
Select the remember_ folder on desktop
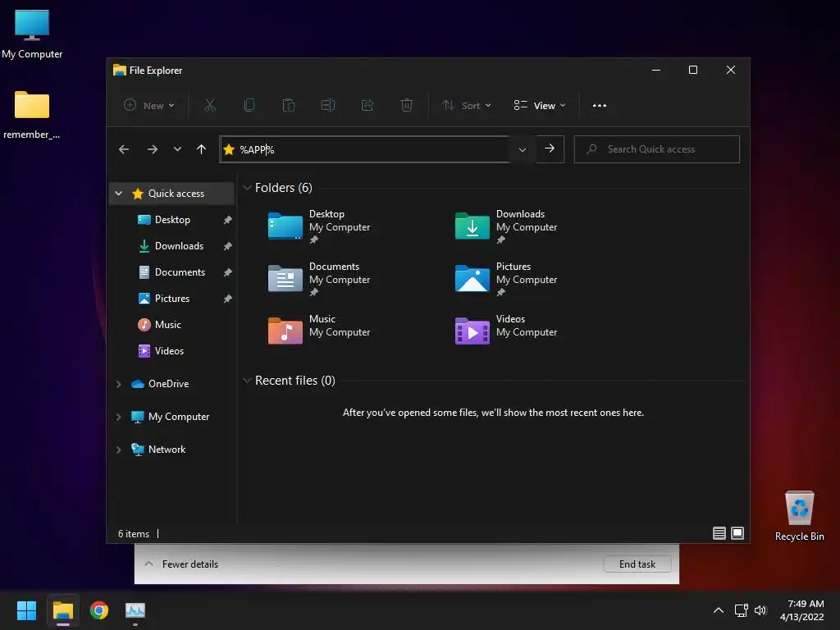pos(32,115)
